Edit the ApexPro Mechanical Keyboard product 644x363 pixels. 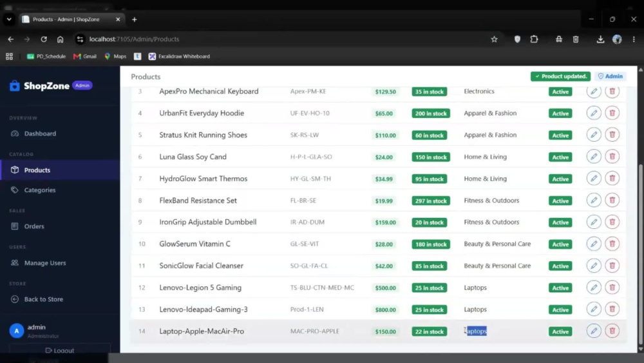594,92
